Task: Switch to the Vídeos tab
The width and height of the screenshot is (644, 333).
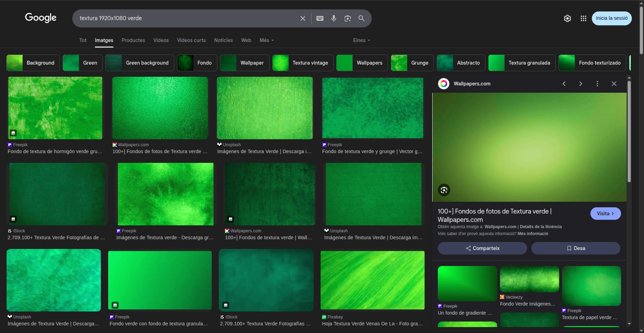Action: (161, 40)
